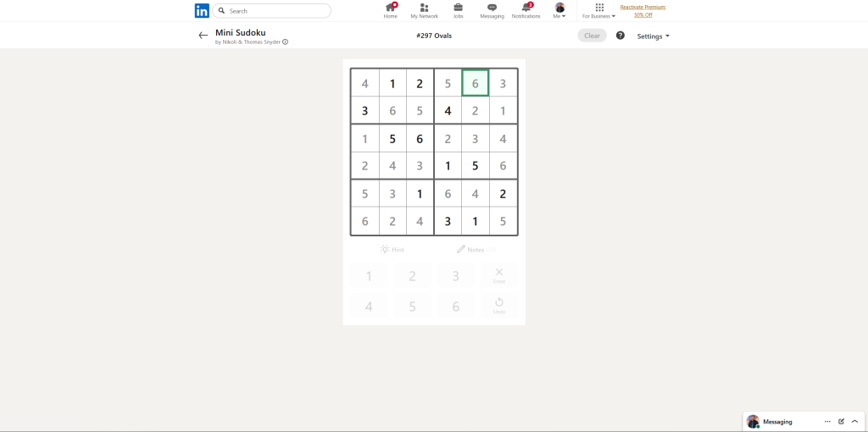Click number 5 on keypad

413,307
